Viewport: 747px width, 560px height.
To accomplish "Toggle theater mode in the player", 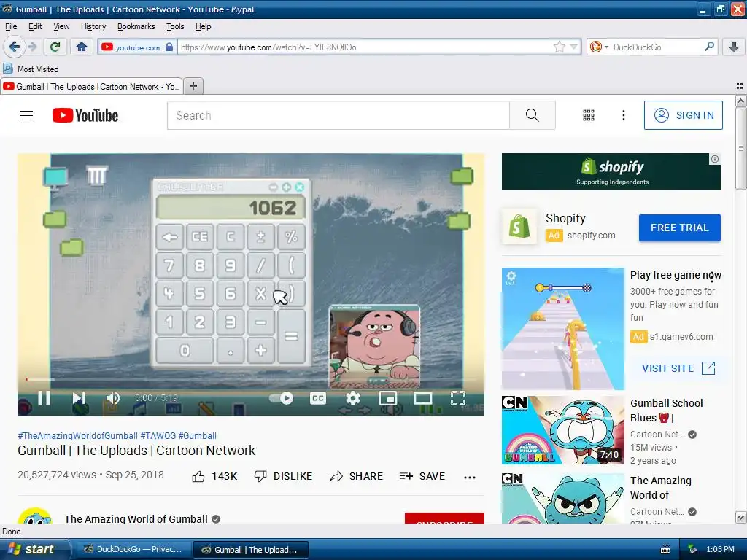I will (x=422, y=398).
